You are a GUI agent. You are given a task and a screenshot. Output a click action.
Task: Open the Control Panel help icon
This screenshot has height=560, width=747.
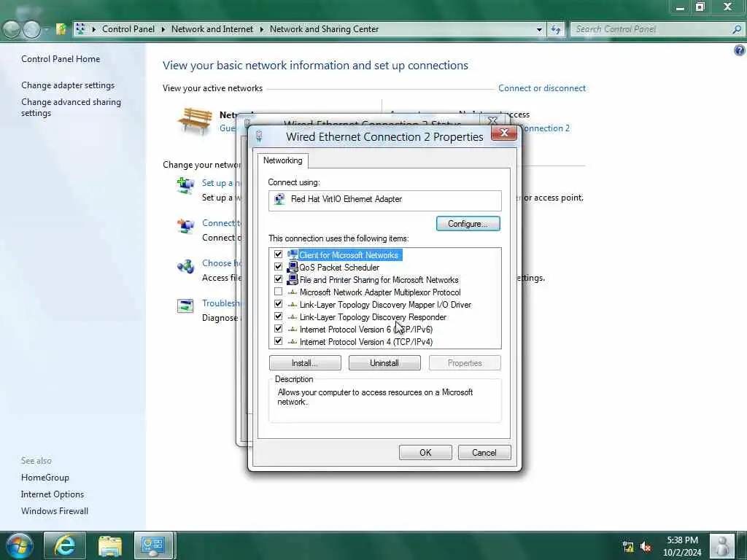pos(740,50)
